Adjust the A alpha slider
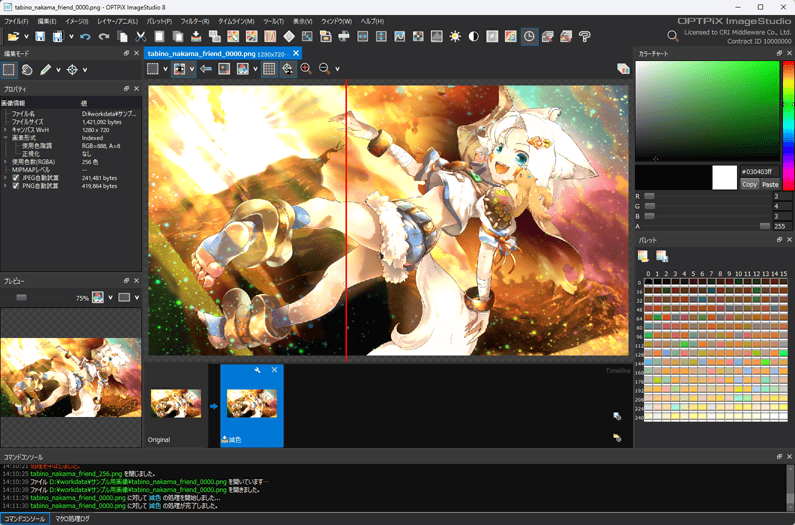The width and height of the screenshot is (795, 525). [x=707, y=226]
